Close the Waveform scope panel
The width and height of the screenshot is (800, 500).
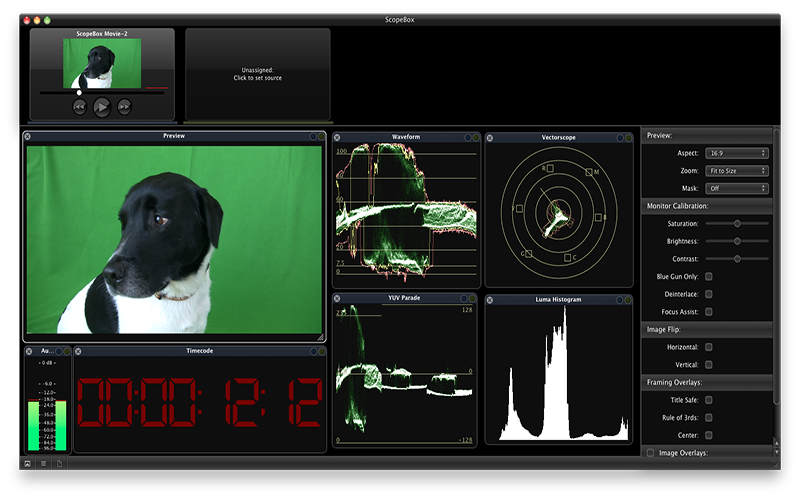pyautogui.click(x=337, y=137)
